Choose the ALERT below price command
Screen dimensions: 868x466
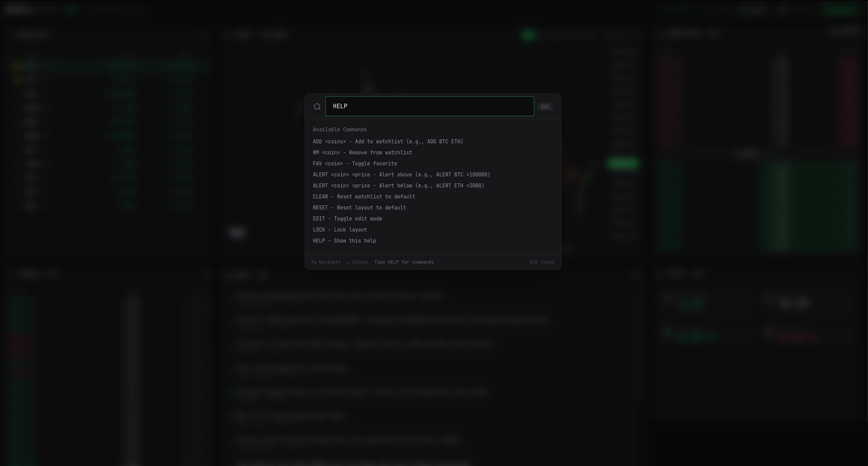point(398,185)
